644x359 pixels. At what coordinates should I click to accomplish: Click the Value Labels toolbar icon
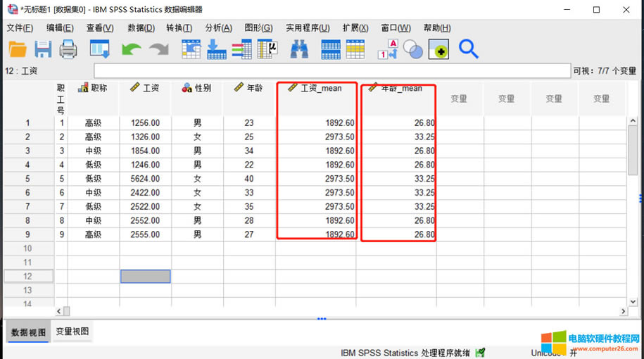(x=388, y=49)
